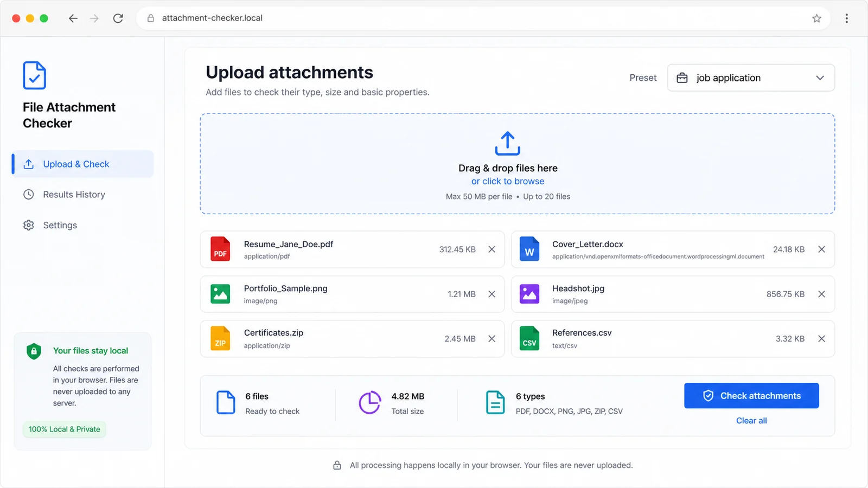Click the Clear all link

[751, 421]
